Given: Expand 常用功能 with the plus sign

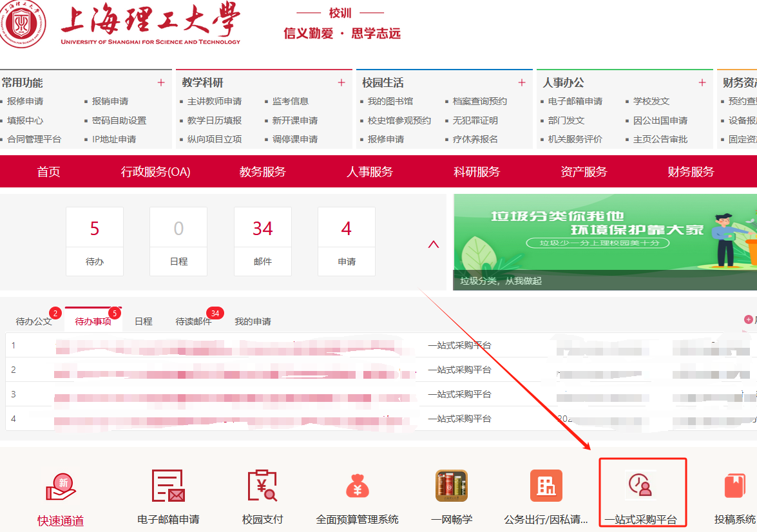Looking at the screenshot, I should [161, 82].
